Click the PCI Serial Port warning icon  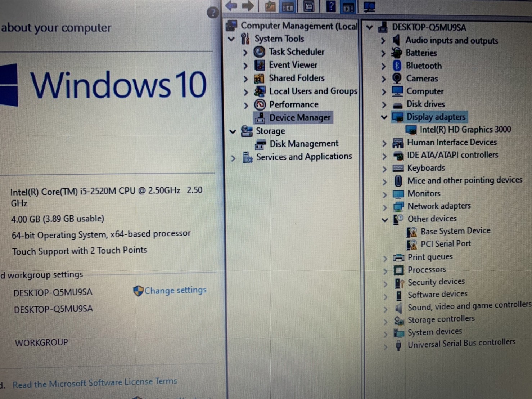[411, 244]
